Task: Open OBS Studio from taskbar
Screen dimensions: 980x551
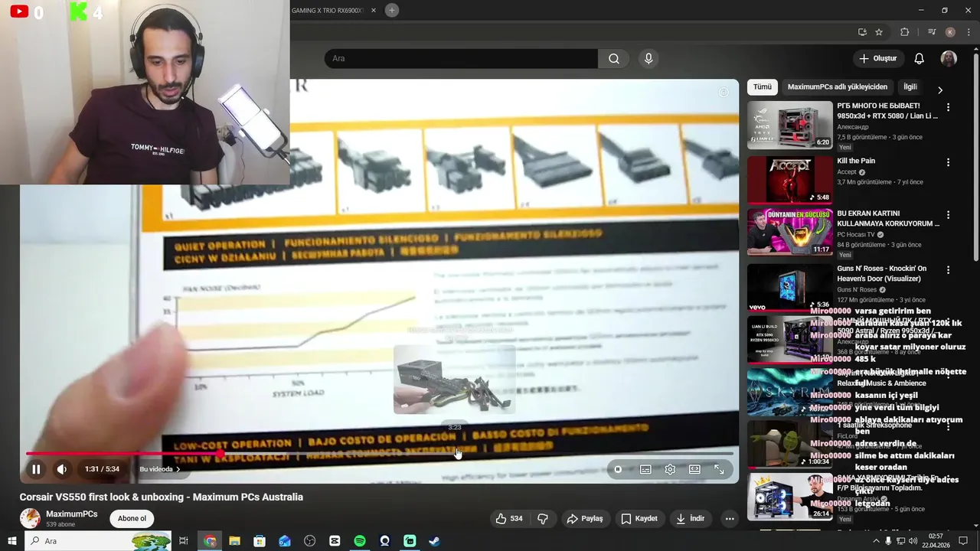Action: click(x=309, y=541)
